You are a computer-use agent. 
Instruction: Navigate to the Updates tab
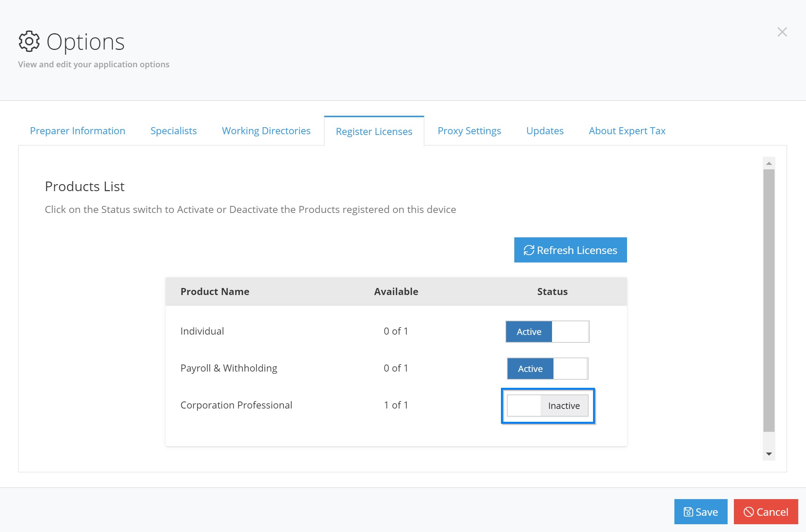(x=545, y=130)
